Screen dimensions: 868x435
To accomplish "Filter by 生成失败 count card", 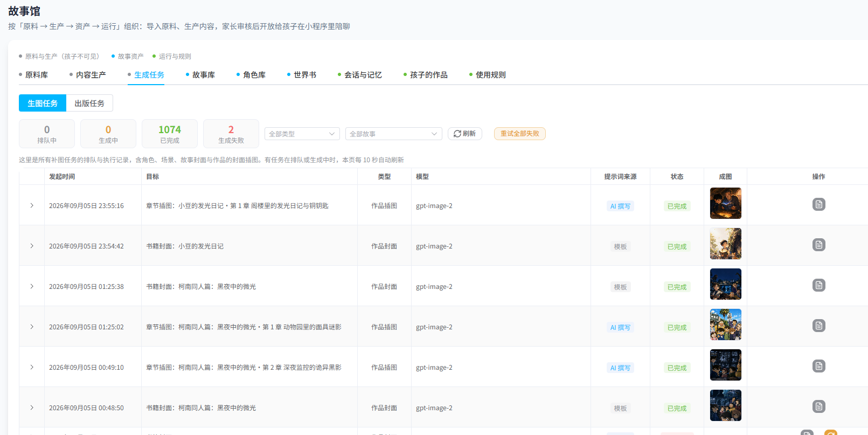I will 231,134.
